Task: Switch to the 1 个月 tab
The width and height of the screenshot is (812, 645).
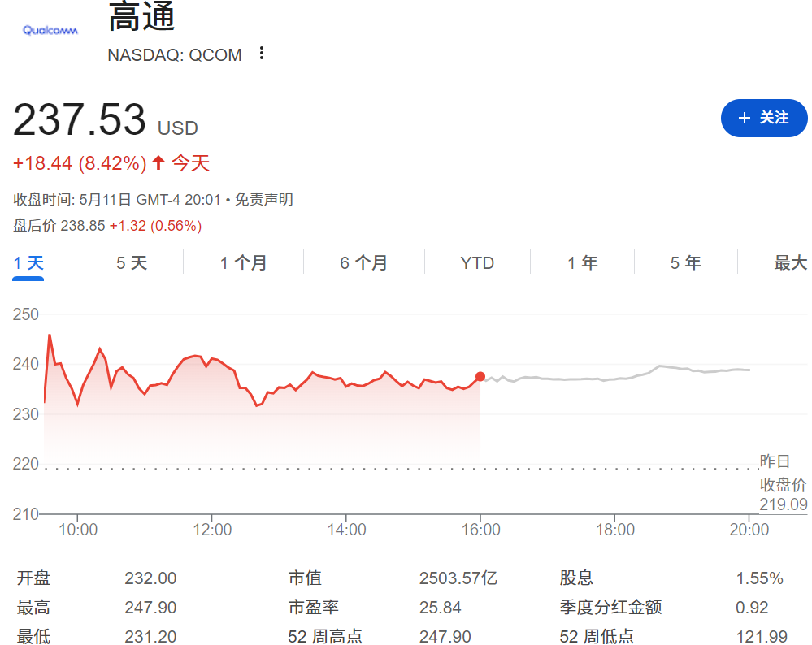Action: [243, 263]
